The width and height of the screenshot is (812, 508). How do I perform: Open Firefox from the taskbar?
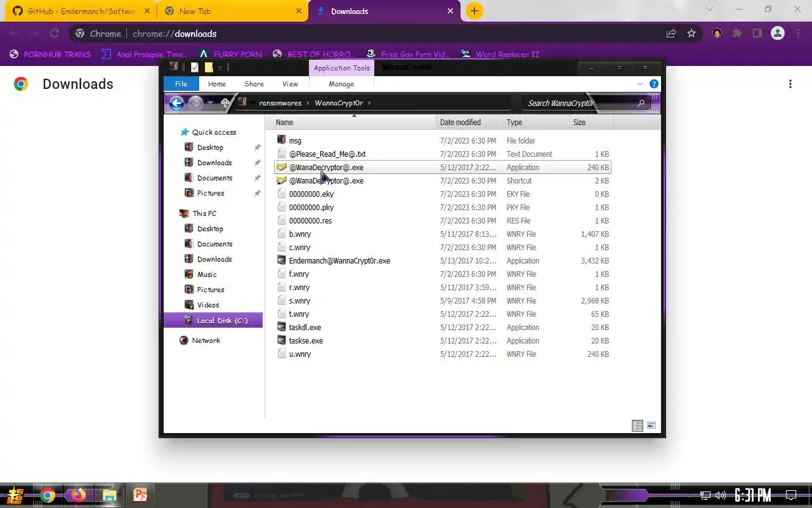click(79, 495)
